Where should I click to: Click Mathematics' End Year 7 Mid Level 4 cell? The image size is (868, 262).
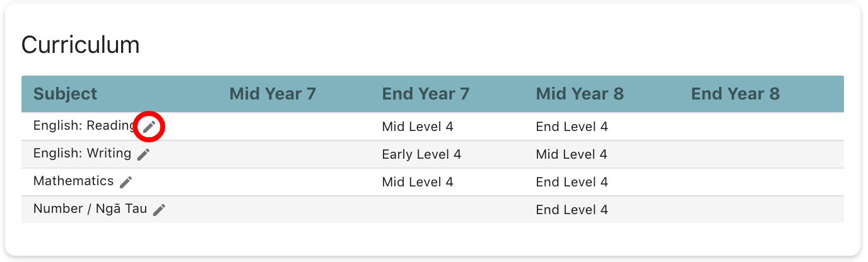click(418, 182)
